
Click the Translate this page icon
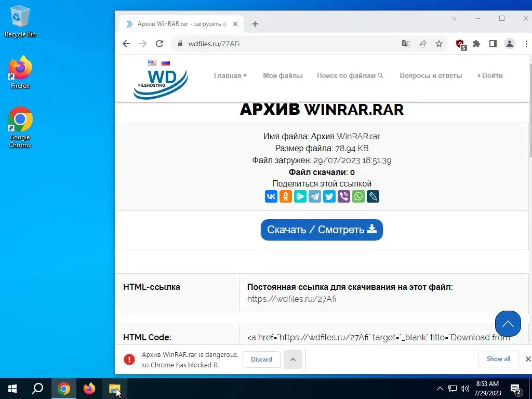tap(405, 44)
